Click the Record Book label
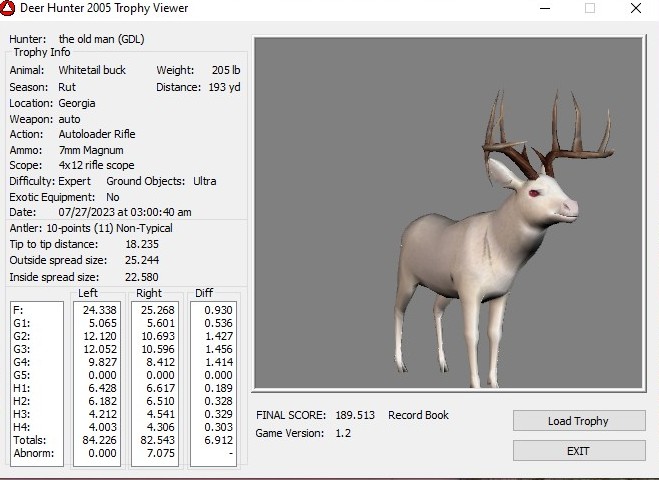The height and width of the screenshot is (480, 659). coord(418,415)
